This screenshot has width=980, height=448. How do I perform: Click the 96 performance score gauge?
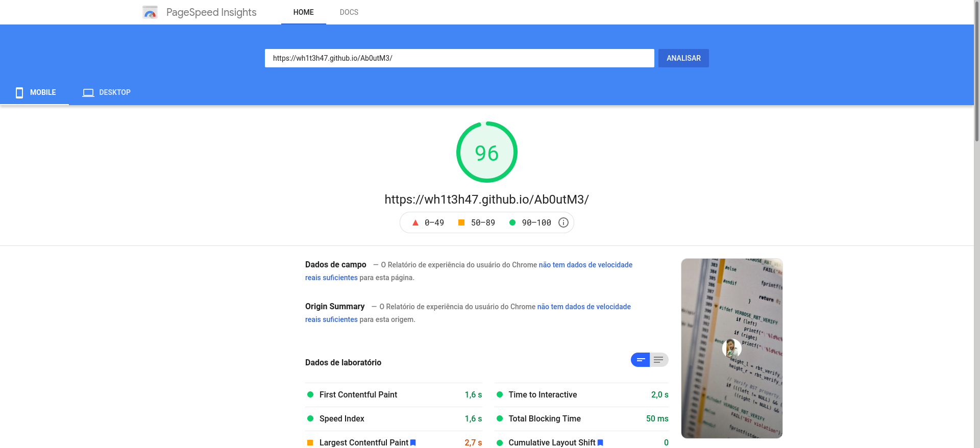click(x=487, y=152)
